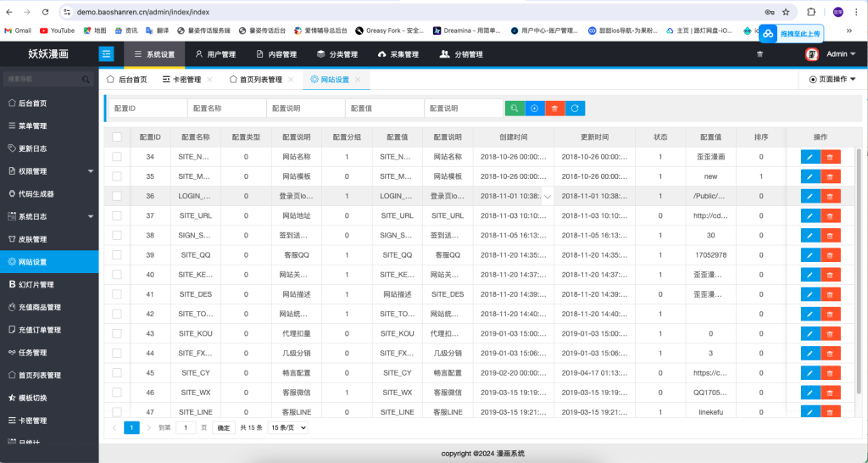Open the Admin user dropdown
Screen dimensions: 868x463
coord(841,53)
